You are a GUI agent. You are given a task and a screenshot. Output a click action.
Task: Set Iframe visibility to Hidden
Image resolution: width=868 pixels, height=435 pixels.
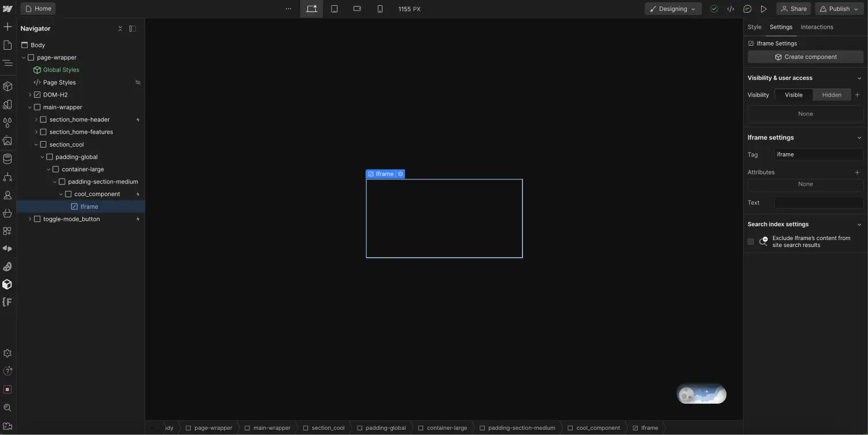(x=832, y=94)
